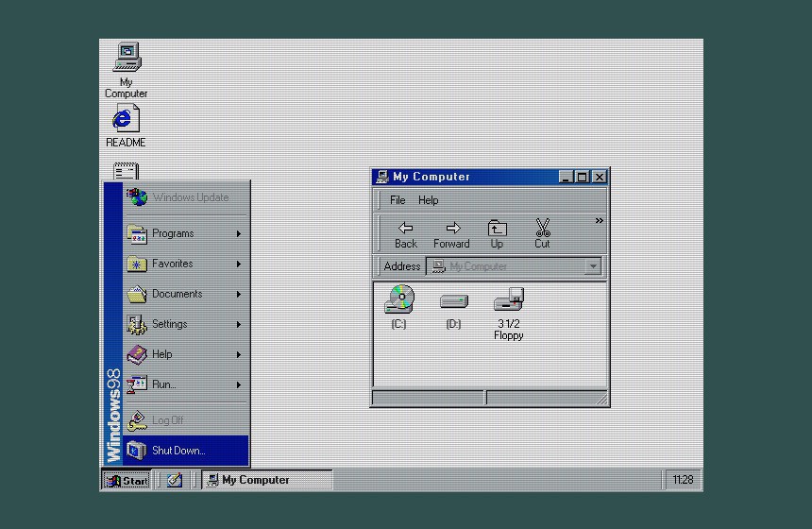Screen dimensions: 812x529
Task: Minimize the My Computer window
Action: tap(566, 178)
